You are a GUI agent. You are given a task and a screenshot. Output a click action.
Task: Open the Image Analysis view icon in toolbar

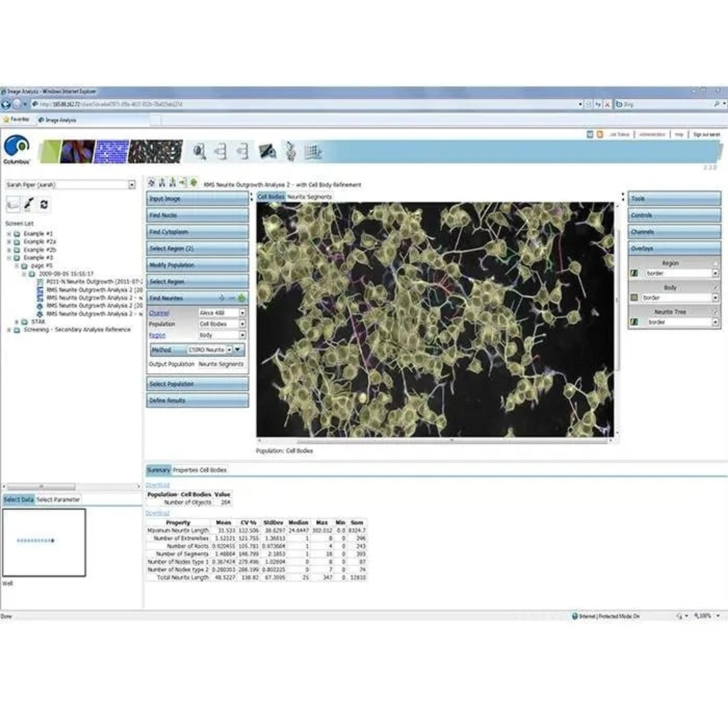(267, 151)
